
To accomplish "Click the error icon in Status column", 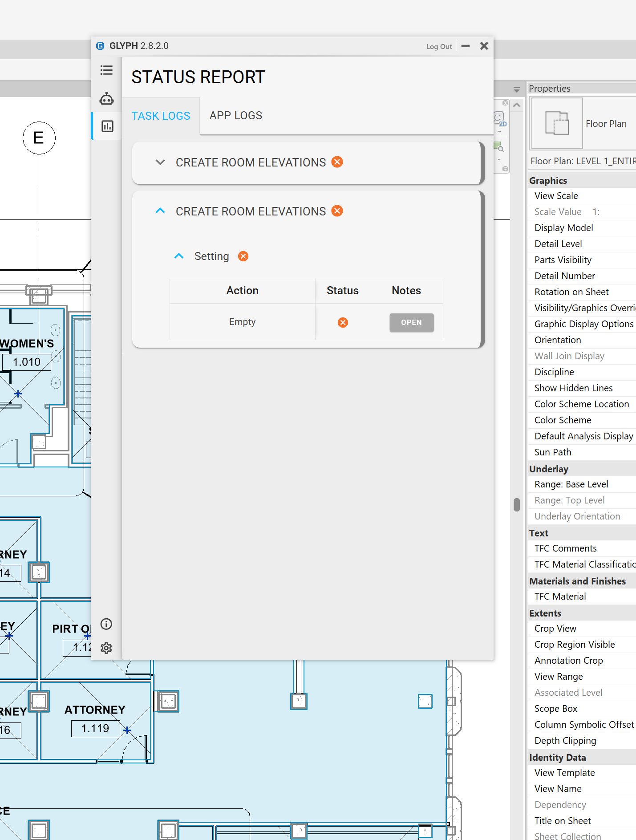I will (x=343, y=322).
